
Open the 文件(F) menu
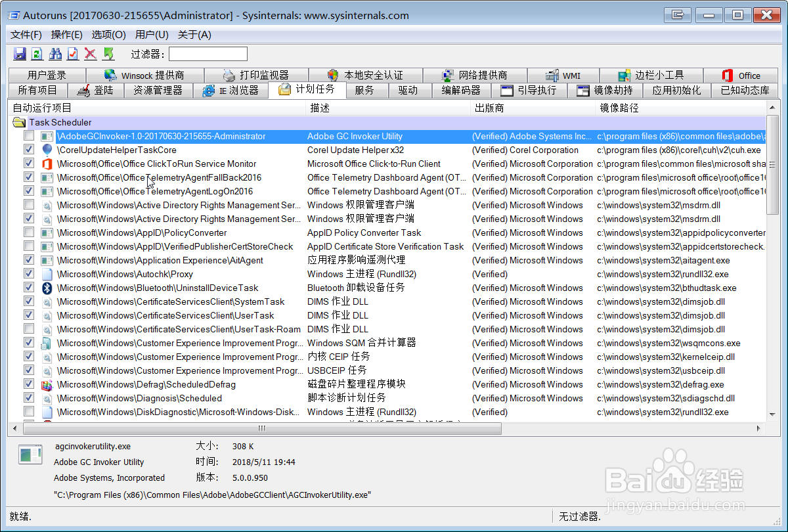(x=26, y=34)
